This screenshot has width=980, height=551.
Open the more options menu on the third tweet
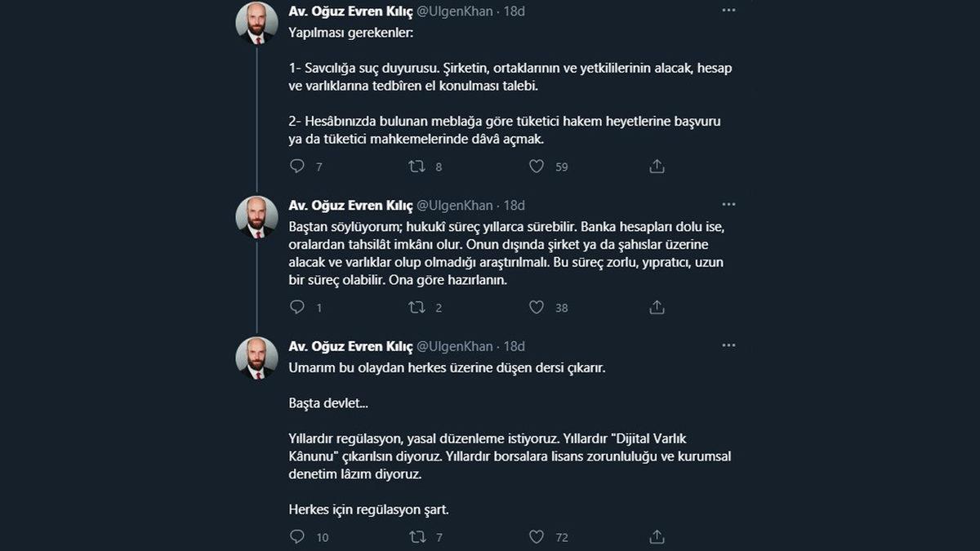(728, 345)
